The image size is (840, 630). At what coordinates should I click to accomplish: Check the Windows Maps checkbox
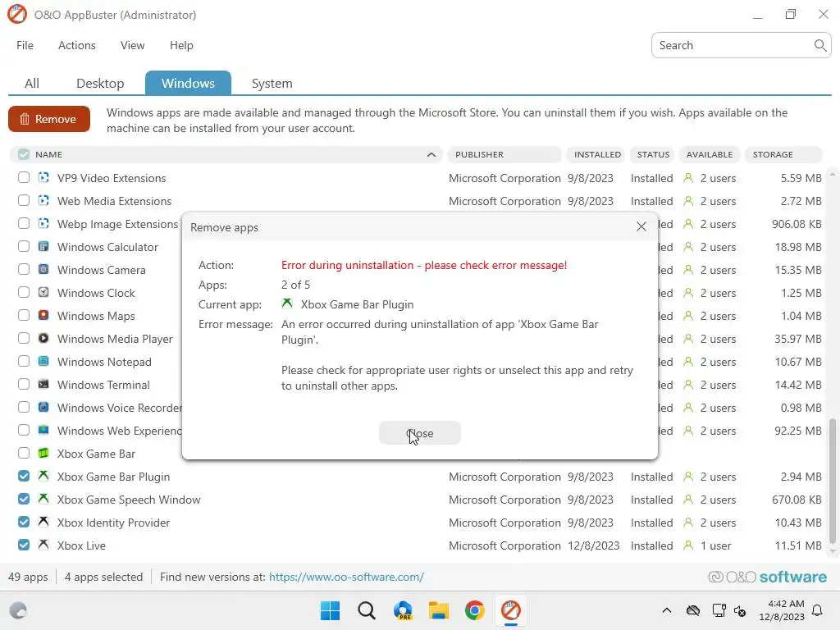(24, 316)
